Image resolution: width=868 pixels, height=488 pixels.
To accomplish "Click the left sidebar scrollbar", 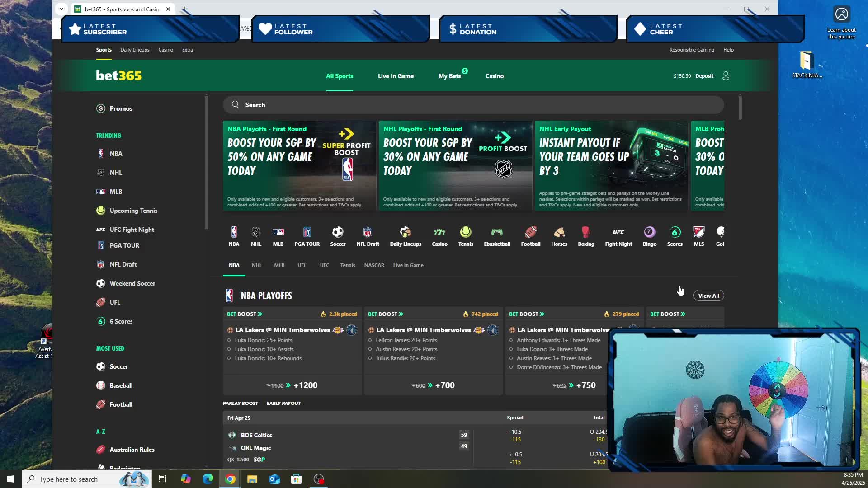I will (x=206, y=163).
